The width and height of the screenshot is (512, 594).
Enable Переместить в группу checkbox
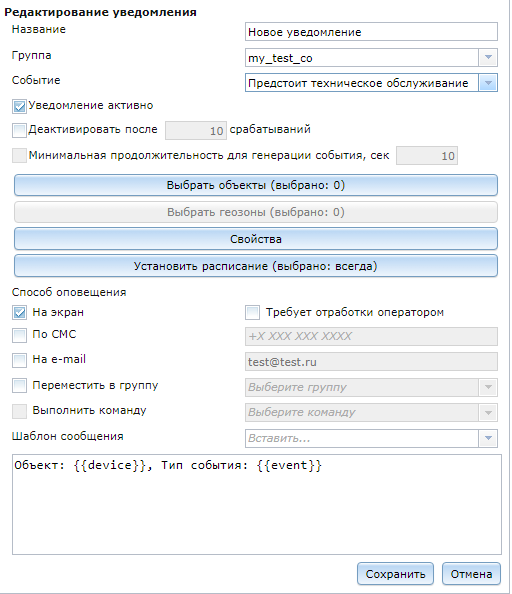point(19,386)
